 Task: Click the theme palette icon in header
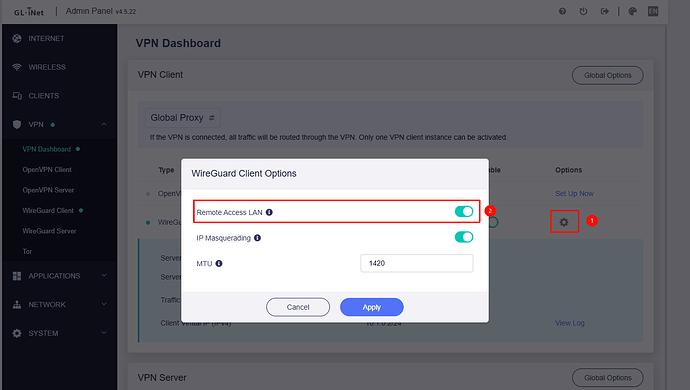(x=632, y=11)
